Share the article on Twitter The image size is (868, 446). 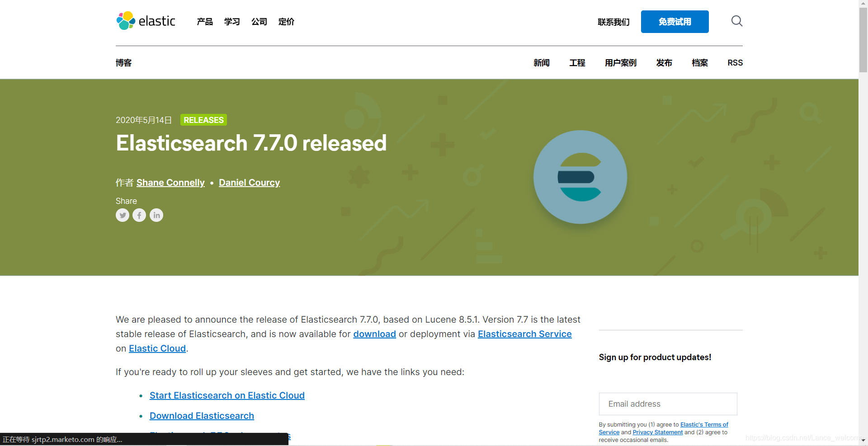122,215
